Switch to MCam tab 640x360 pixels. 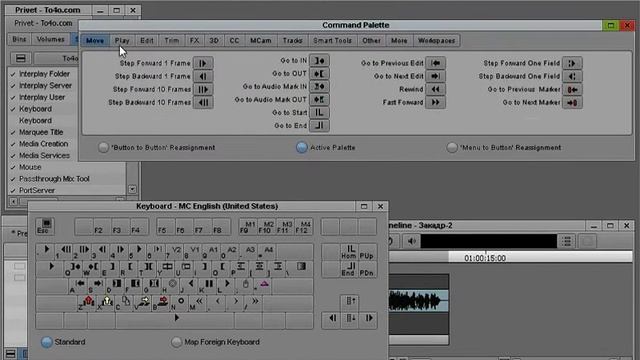[x=260, y=40]
